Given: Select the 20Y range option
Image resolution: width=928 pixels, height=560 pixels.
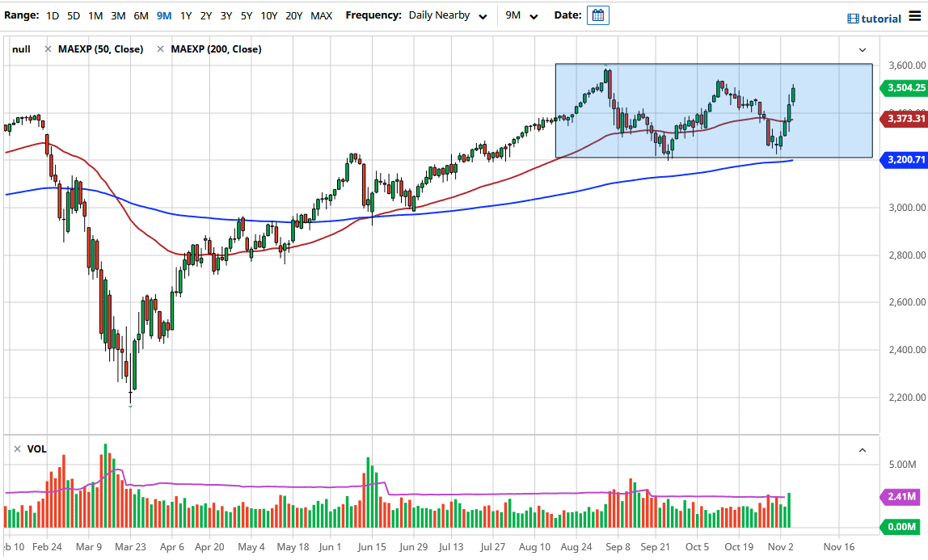Looking at the screenshot, I should [x=293, y=15].
